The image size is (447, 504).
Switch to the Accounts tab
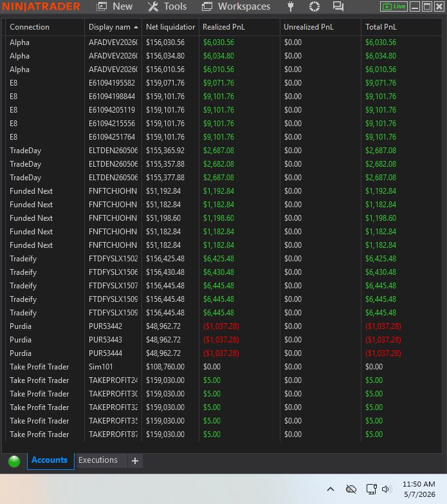50,460
